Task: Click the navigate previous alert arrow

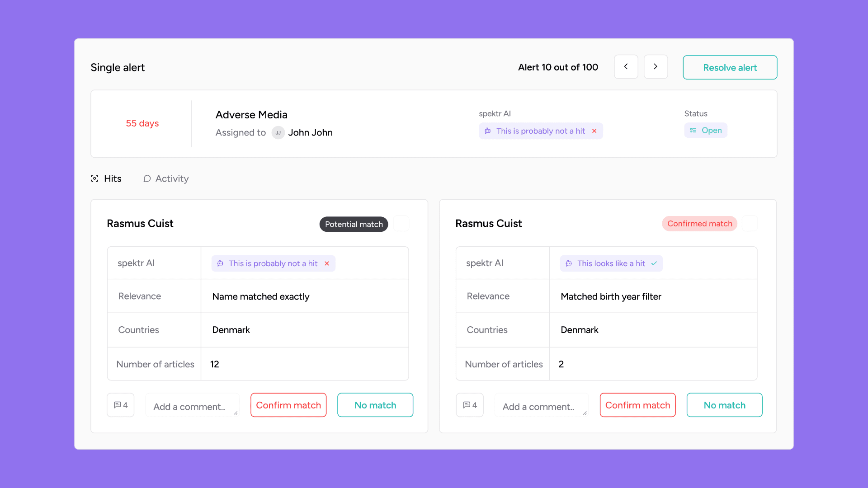Action: (625, 67)
